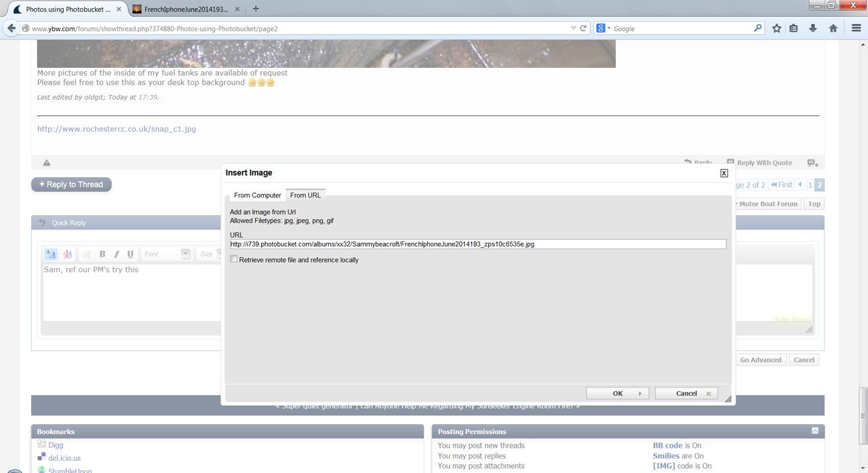Go to the browser home page icon

pyautogui.click(x=833, y=29)
